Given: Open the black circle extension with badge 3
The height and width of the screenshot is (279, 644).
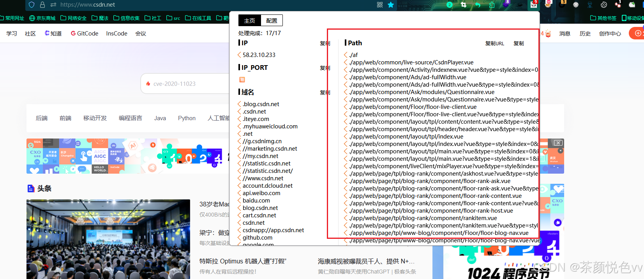Looking at the screenshot, I should [x=562, y=4].
